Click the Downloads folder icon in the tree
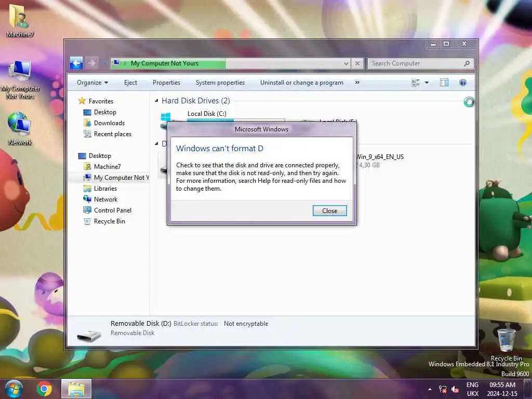This screenshot has height=399, width=532. [87, 123]
